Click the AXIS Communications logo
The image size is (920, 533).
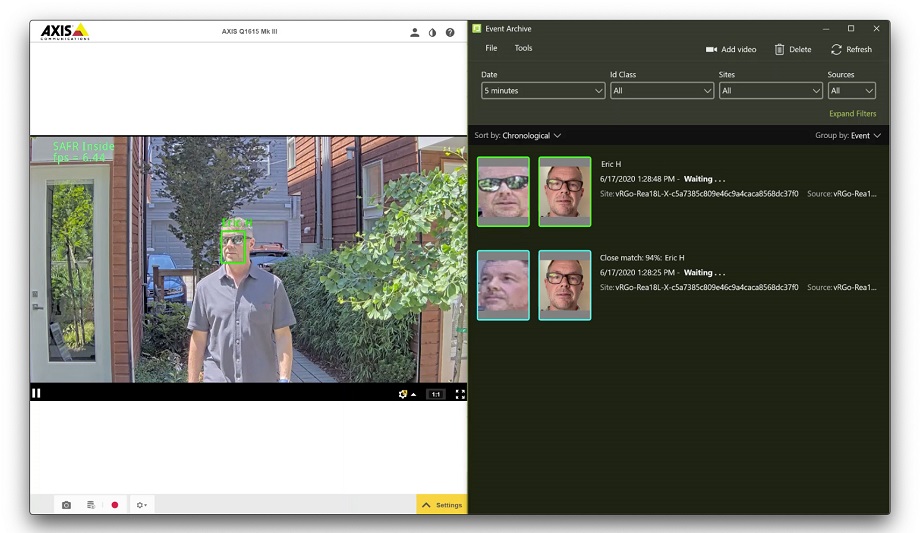[x=65, y=32]
